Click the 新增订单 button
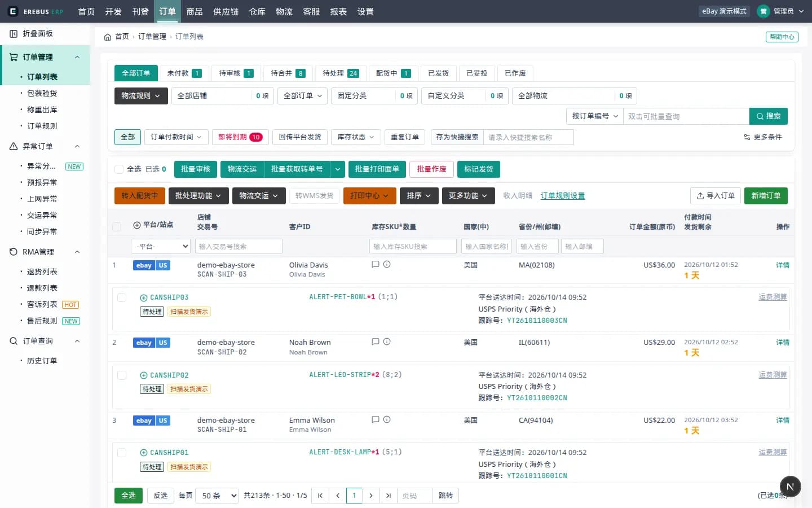Image resolution: width=812 pixels, height=508 pixels. coord(766,196)
